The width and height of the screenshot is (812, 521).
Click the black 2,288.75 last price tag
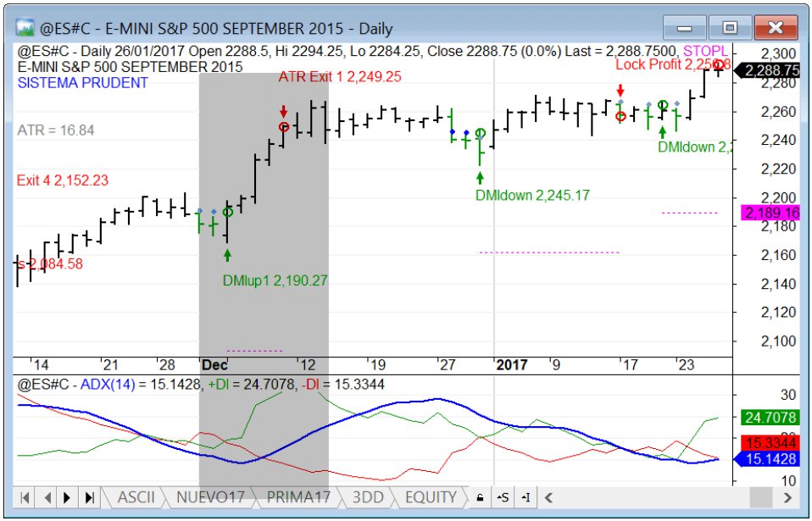[x=770, y=71]
